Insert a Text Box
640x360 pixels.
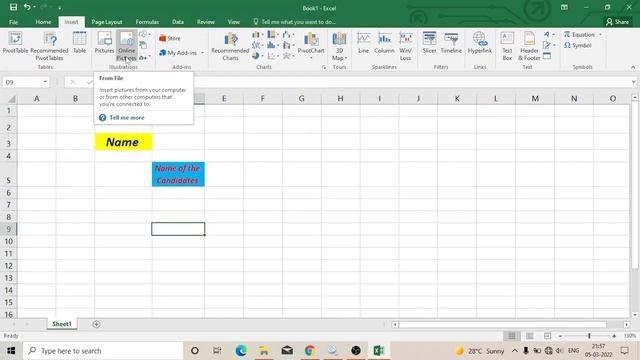pos(507,46)
